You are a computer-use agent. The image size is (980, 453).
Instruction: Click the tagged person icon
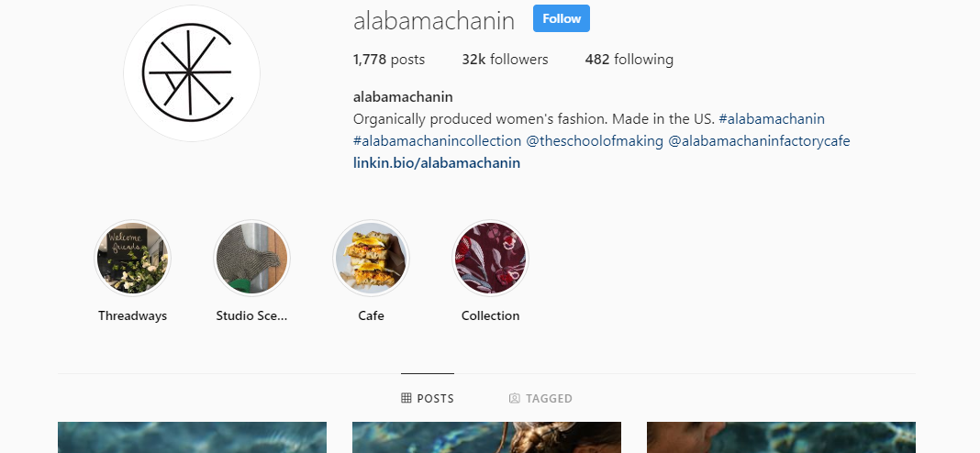[x=515, y=399]
